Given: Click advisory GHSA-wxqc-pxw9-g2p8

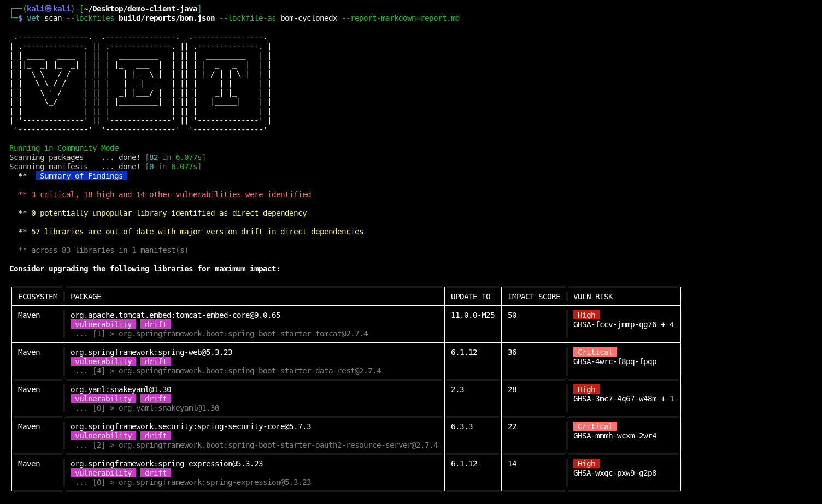Looking at the screenshot, I should pos(614,473).
